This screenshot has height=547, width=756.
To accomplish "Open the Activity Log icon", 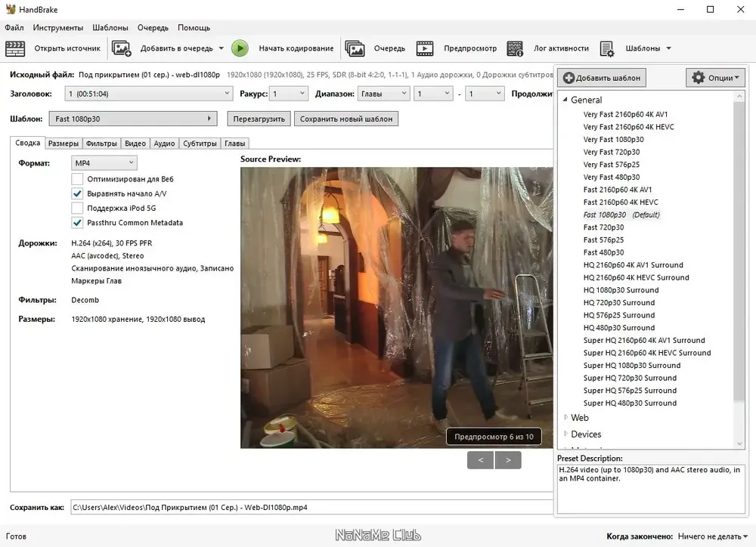I will pos(515,48).
